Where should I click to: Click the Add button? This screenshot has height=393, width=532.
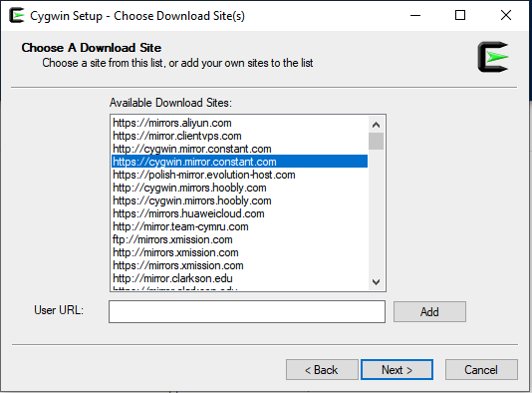click(429, 311)
